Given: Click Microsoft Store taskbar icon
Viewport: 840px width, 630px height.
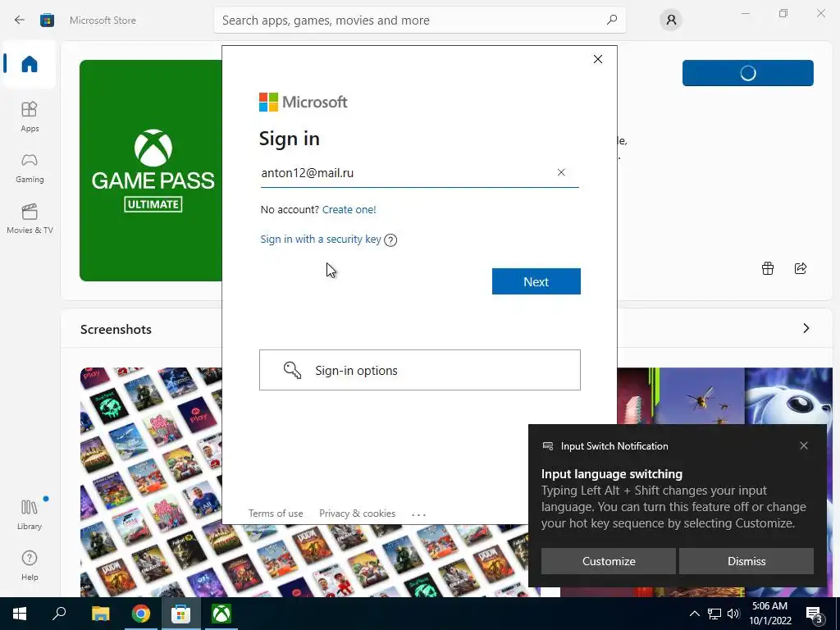Looking at the screenshot, I should click(181, 614).
